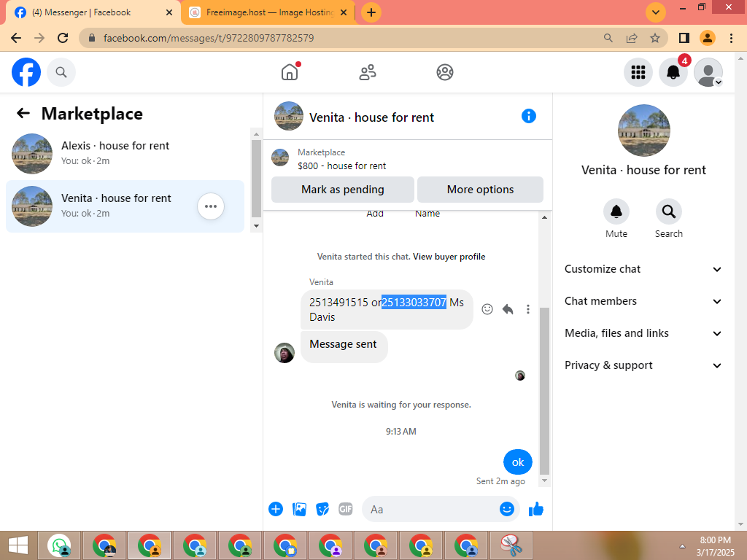The image size is (747, 560).
Task: Open the Friends icon in the top bar
Action: 368,72
